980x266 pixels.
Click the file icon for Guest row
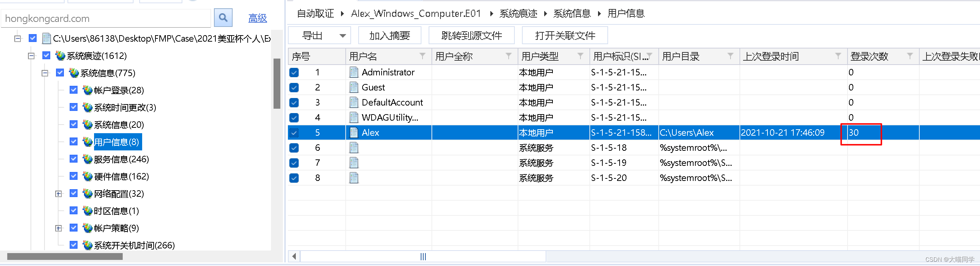(x=354, y=88)
